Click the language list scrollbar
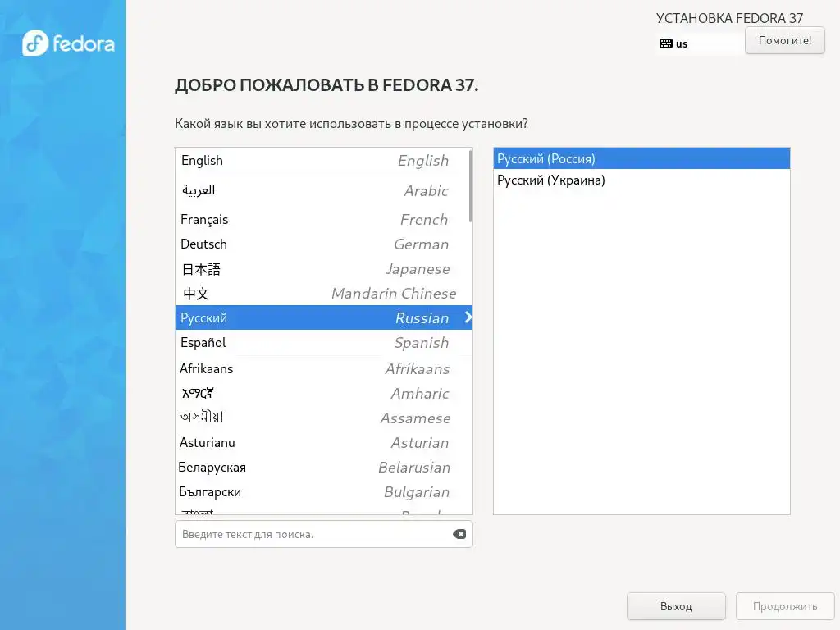 (470, 186)
